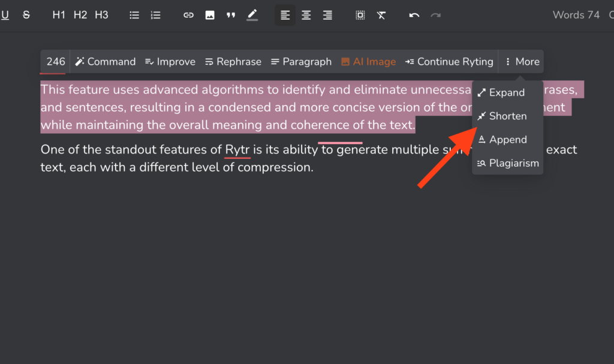Insert a hyperlink
This screenshot has width=614, height=364.
click(x=188, y=14)
